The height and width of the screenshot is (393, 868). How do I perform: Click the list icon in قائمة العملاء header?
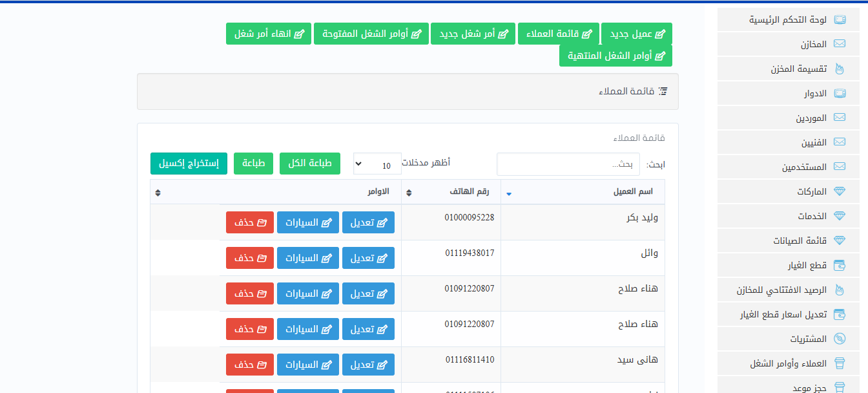(663, 92)
